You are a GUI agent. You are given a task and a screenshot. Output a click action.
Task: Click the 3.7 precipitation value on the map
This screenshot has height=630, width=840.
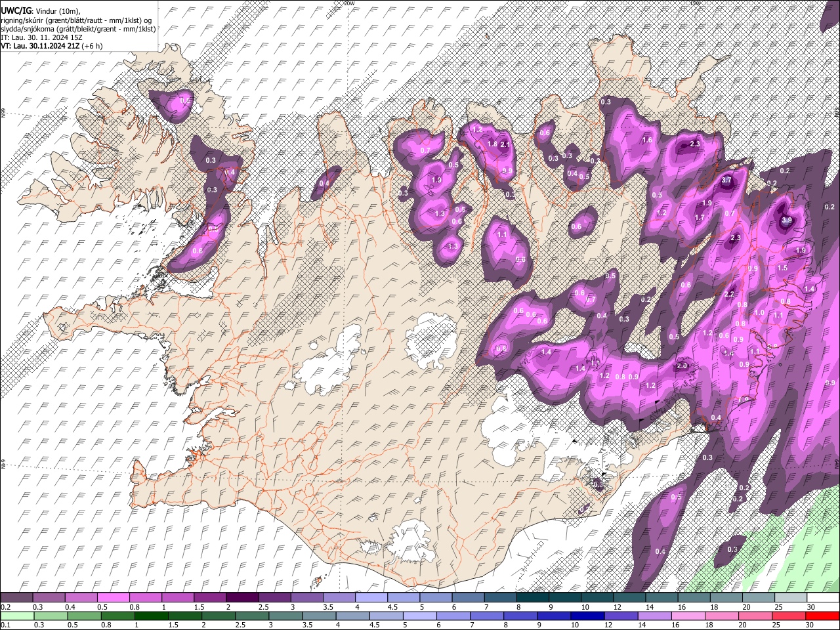pos(726,180)
